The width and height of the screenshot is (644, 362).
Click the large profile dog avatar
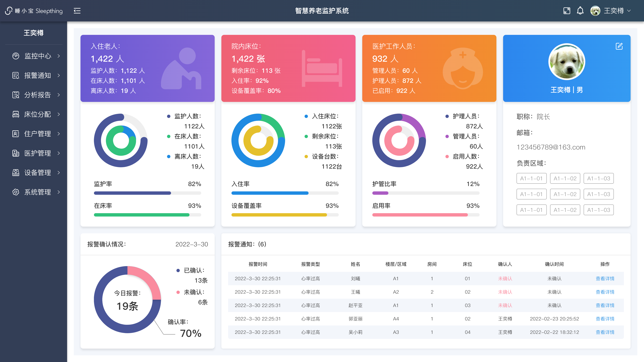point(567,62)
